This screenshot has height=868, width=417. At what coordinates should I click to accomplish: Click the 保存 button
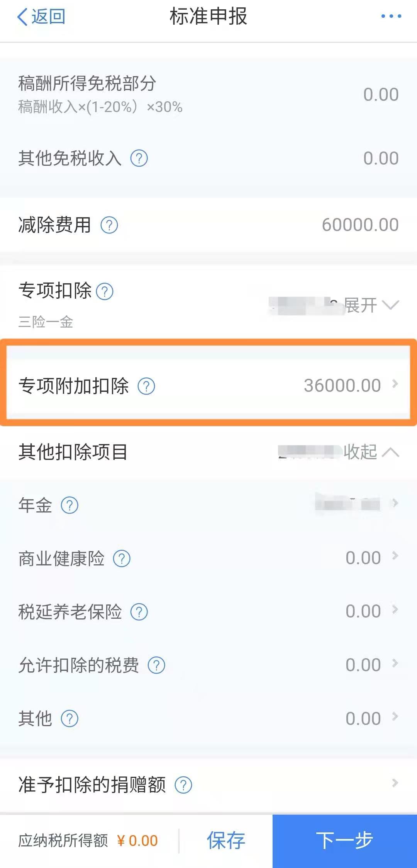(226, 841)
